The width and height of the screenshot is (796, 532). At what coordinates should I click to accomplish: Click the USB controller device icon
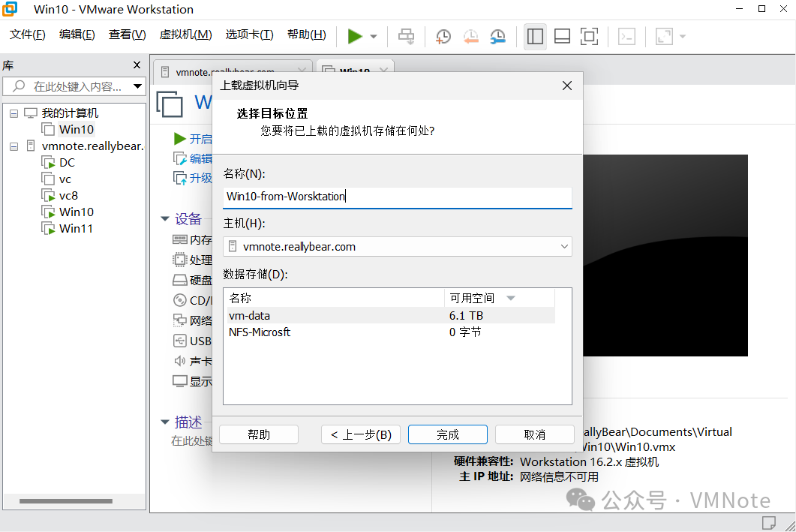pyautogui.click(x=180, y=341)
